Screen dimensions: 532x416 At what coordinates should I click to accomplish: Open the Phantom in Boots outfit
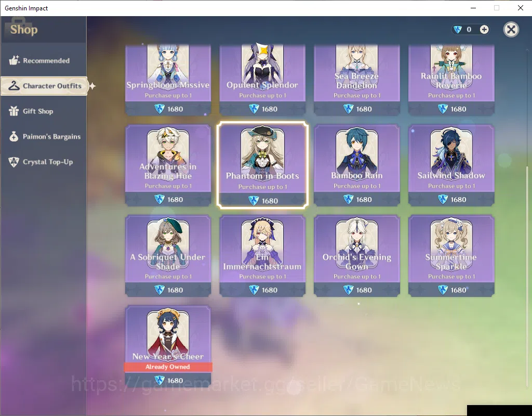pos(262,165)
